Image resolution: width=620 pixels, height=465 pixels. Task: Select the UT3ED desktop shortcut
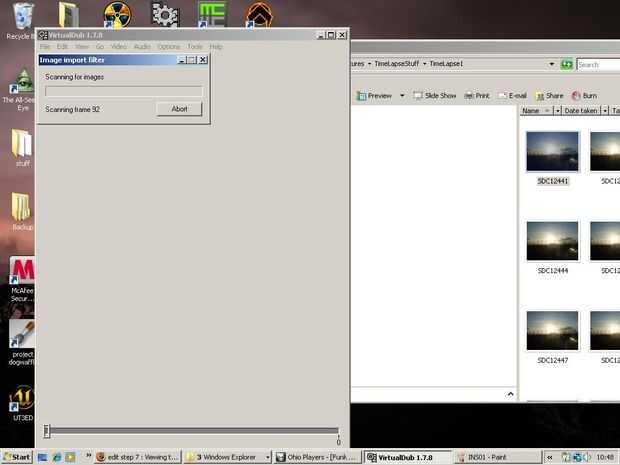(x=22, y=402)
